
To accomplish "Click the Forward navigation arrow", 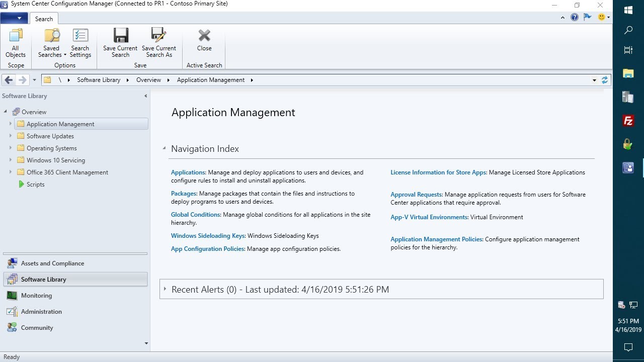I will click(x=22, y=80).
